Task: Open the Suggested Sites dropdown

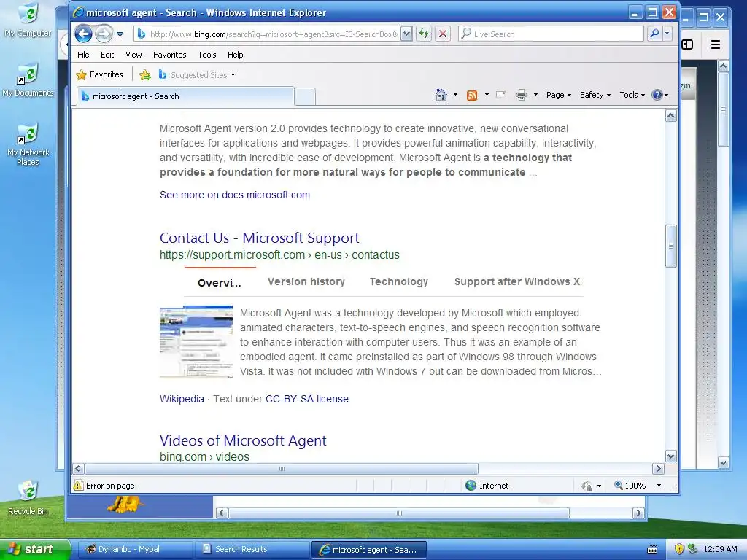Action: pos(197,75)
